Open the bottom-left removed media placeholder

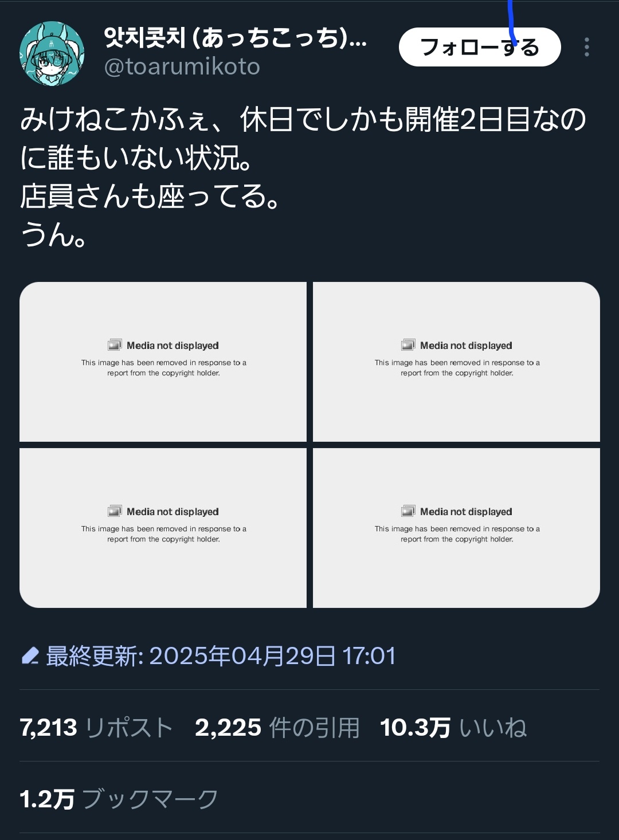point(163,528)
